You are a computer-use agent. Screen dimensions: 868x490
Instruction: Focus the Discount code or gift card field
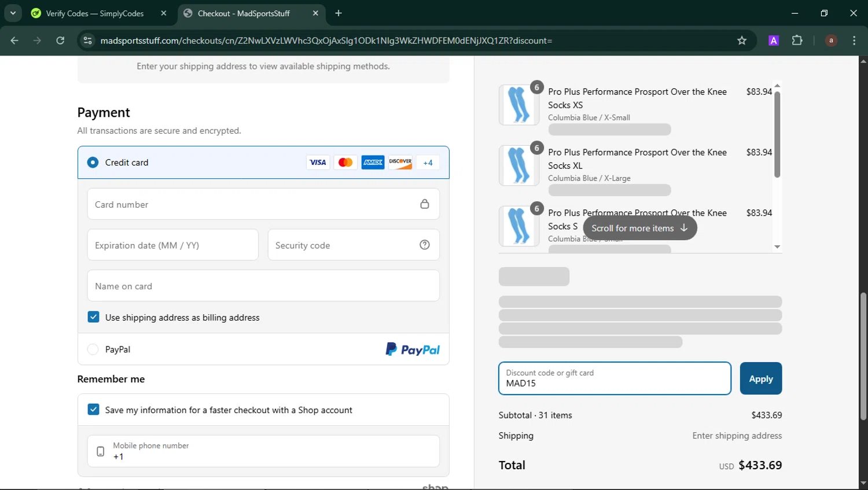[615, 378]
